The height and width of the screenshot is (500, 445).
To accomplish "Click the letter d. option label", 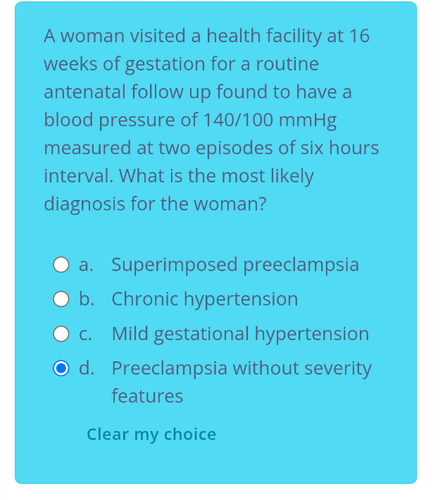I will click(87, 368).
